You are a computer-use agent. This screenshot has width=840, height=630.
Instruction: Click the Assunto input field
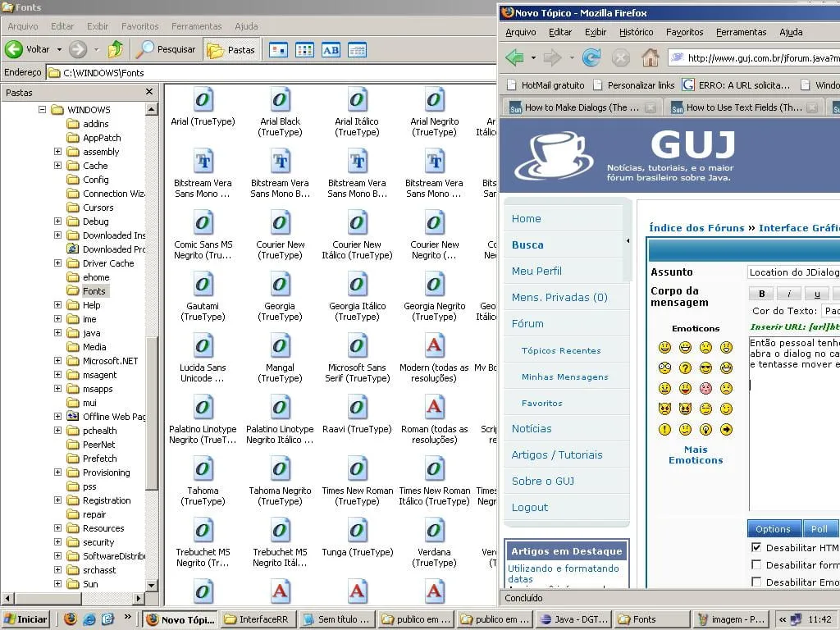(793, 272)
